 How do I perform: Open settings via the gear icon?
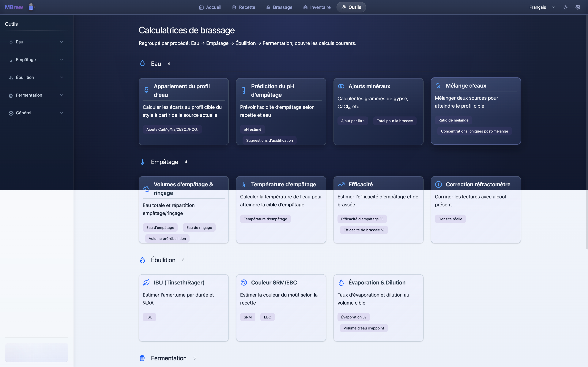578,7
